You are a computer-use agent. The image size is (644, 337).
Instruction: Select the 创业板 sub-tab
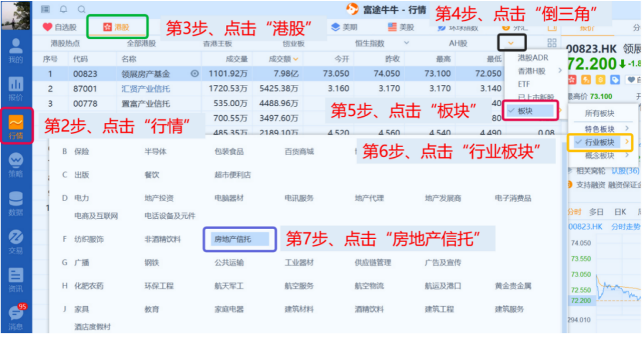(x=294, y=43)
